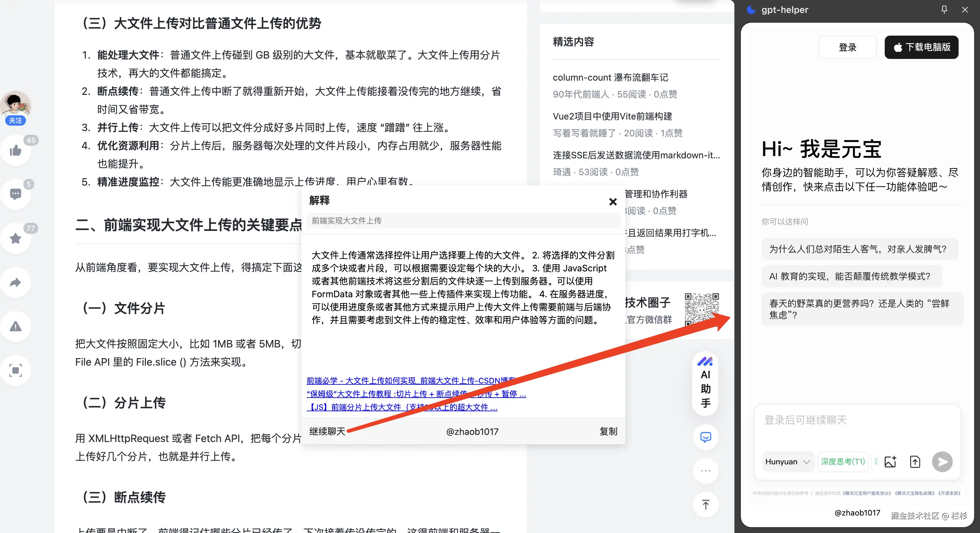Open the three-dots more options button
The image size is (980, 533).
click(x=705, y=471)
